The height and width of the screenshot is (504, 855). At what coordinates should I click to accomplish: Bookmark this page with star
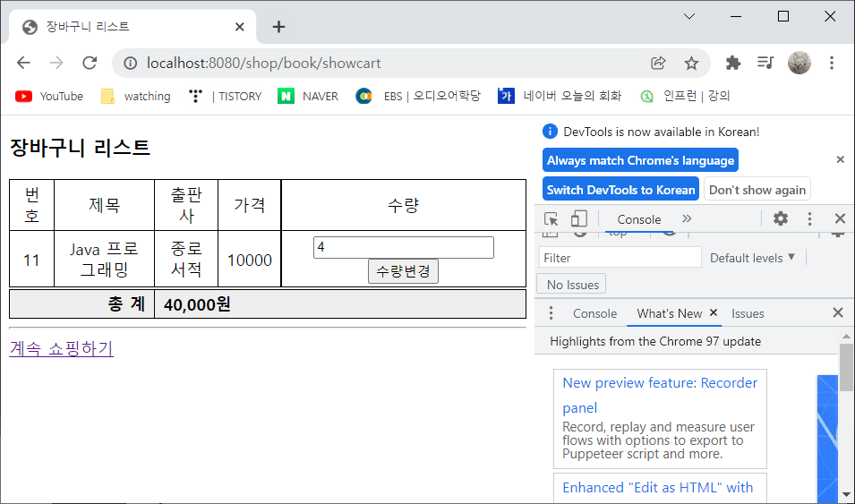pos(691,64)
